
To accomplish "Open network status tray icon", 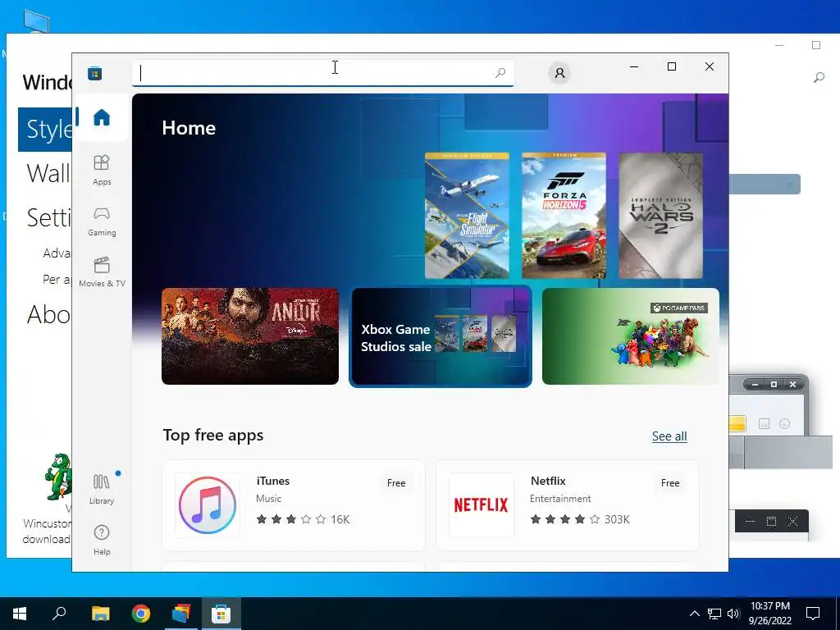I will coord(714,614).
